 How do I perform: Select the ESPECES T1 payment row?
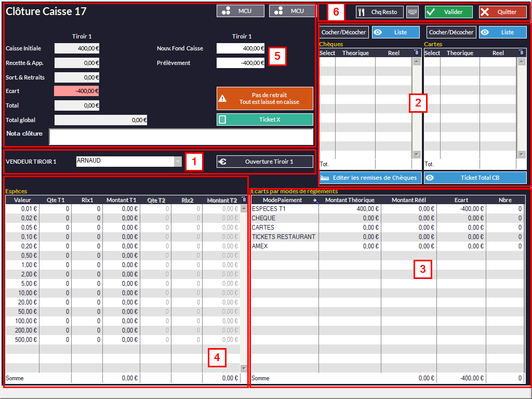[x=284, y=209]
